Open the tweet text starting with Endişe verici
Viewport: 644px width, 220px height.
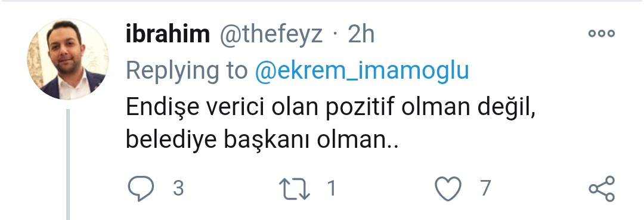click(330, 123)
